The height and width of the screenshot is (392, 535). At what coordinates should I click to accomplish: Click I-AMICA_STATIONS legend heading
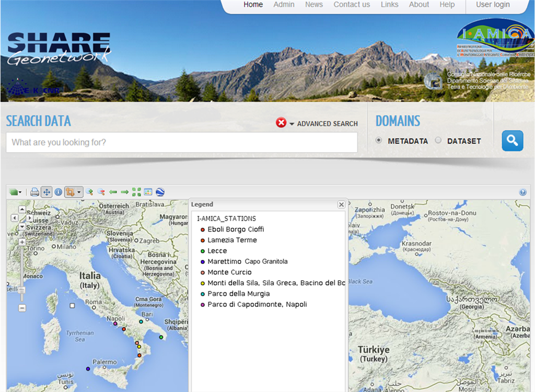tap(227, 218)
